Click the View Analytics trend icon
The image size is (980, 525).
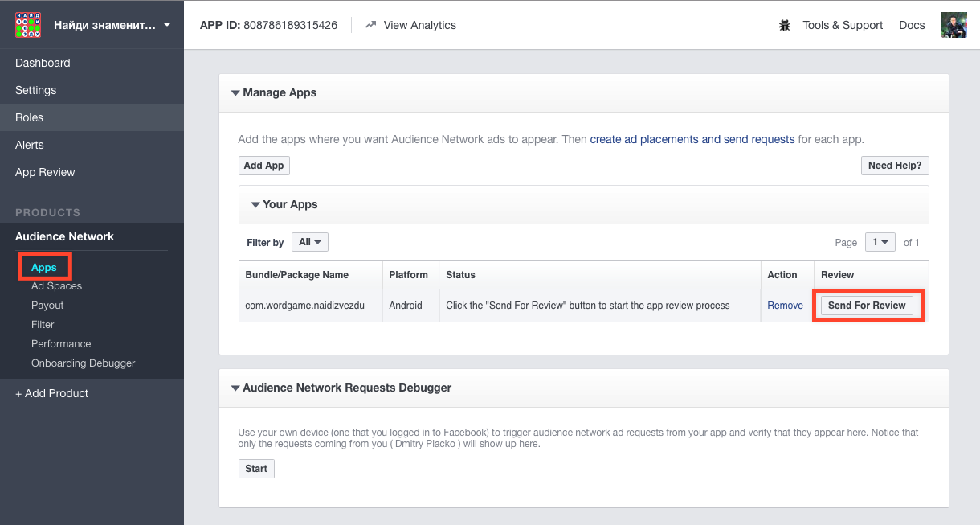370,25
